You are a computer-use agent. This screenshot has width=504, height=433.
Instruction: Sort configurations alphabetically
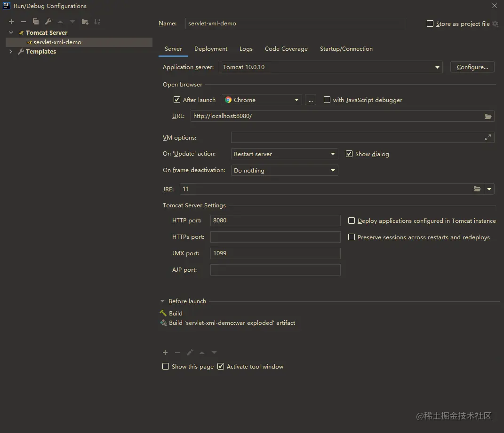97,22
